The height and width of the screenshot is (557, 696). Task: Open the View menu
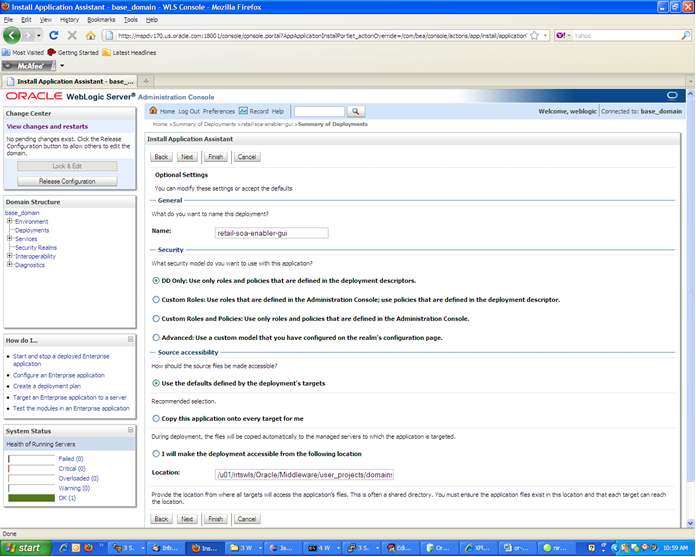point(45,20)
